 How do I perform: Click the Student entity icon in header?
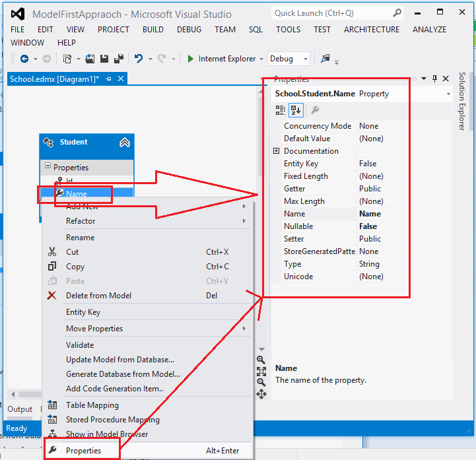click(x=49, y=142)
